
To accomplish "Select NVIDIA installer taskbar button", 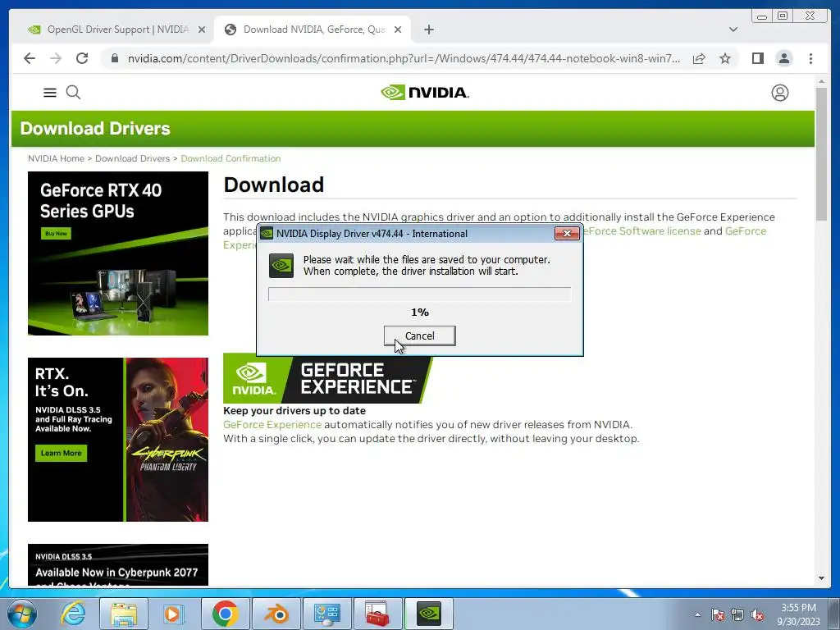I will tap(429, 614).
